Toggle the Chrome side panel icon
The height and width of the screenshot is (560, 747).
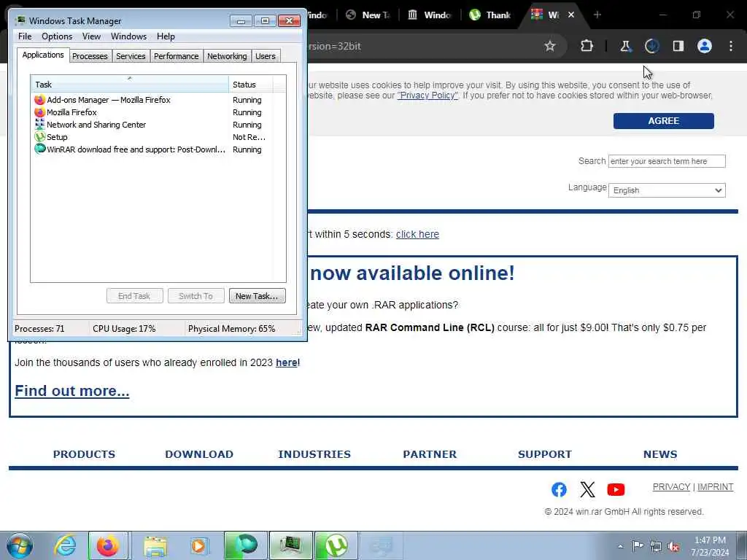pyautogui.click(x=678, y=46)
